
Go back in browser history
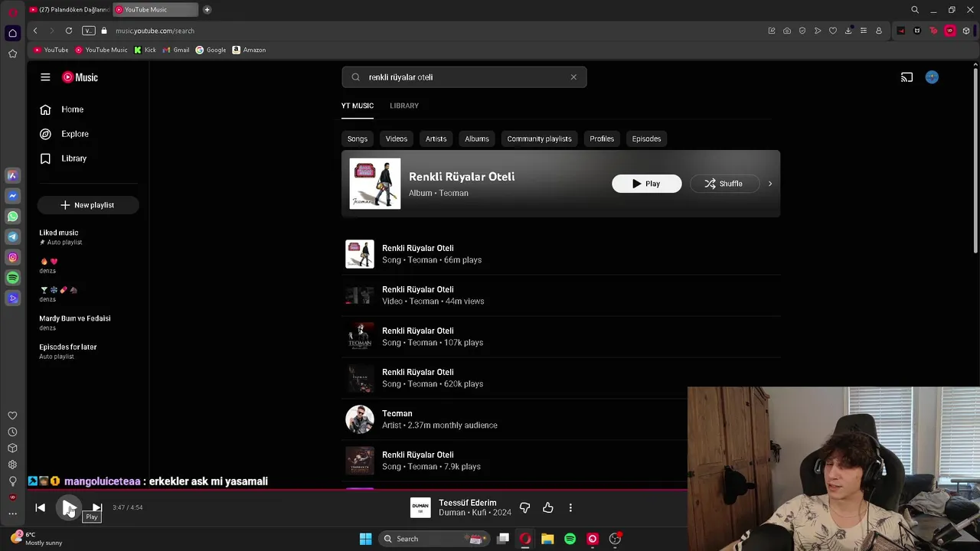coord(35,31)
